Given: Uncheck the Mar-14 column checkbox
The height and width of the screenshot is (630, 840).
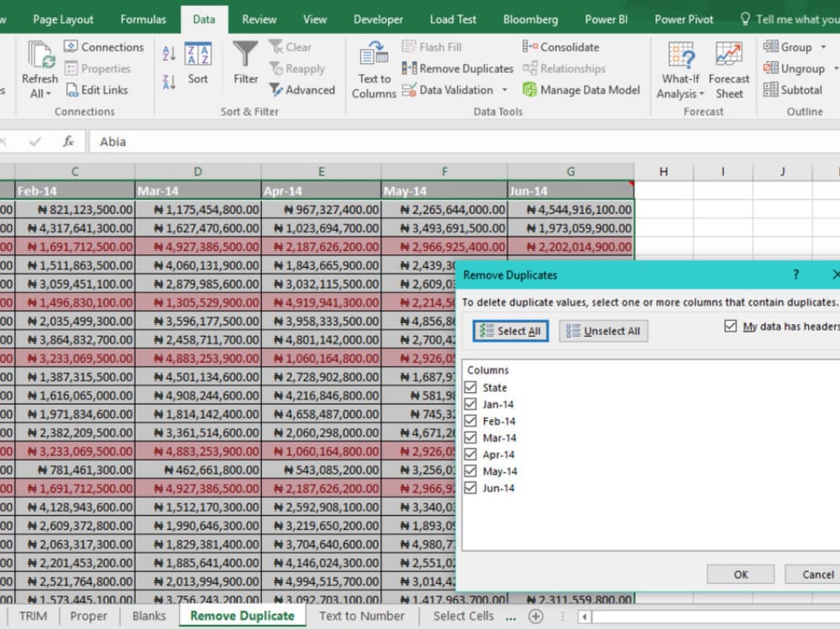Looking at the screenshot, I should pos(471,437).
